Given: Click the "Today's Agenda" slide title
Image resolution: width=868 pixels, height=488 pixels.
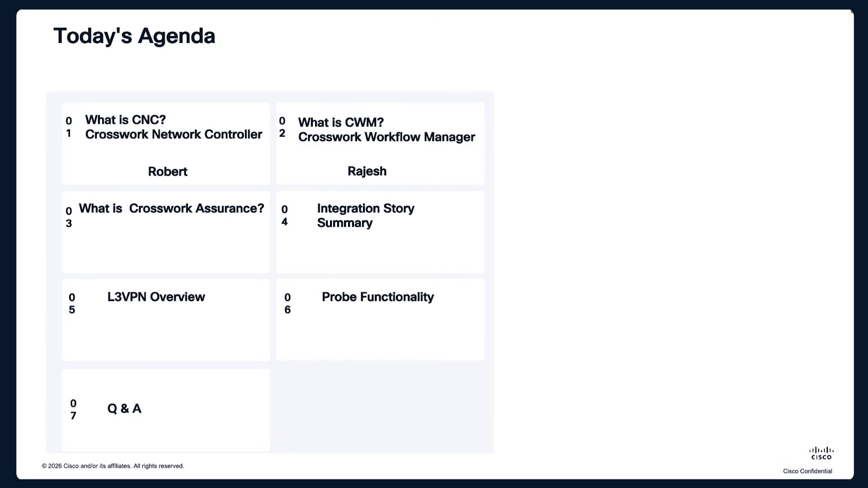Looking at the screenshot, I should (134, 36).
